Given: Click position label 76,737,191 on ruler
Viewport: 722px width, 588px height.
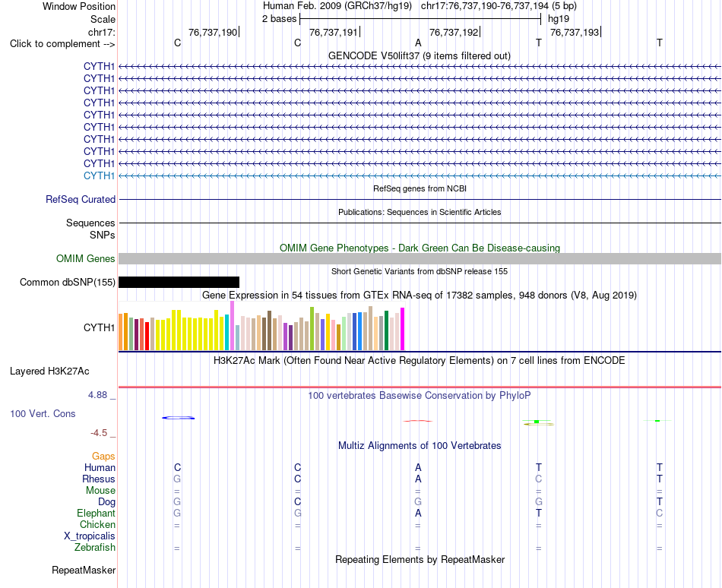Looking at the screenshot, I should point(334,32).
